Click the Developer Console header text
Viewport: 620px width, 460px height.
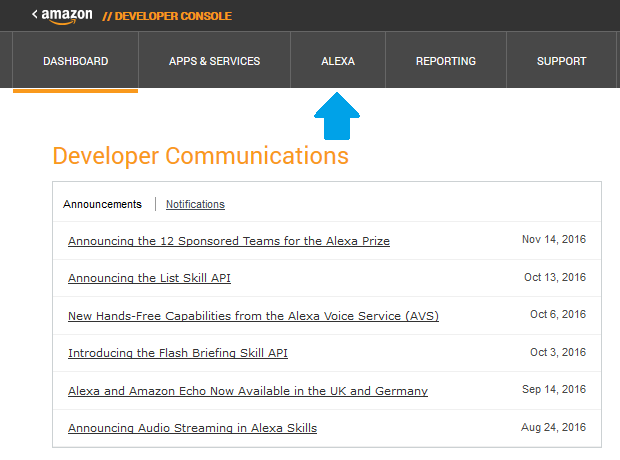coord(167,16)
